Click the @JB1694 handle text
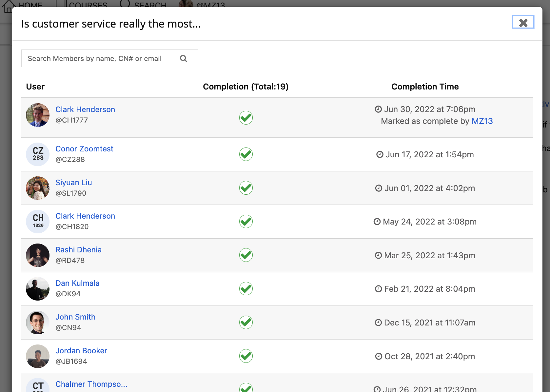Image resolution: width=550 pixels, height=392 pixels. (x=71, y=361)
